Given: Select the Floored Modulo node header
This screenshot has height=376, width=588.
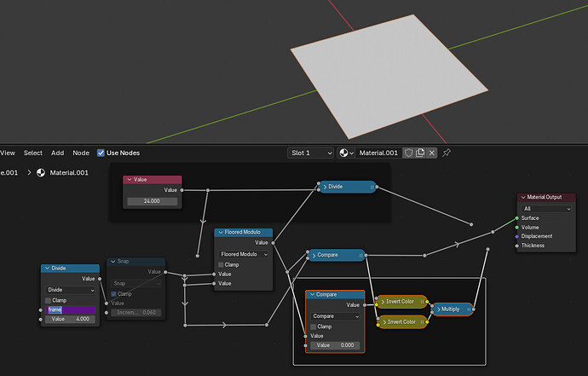Looking at the screenshot, I should pyautogui.click(x=244, y=232).
